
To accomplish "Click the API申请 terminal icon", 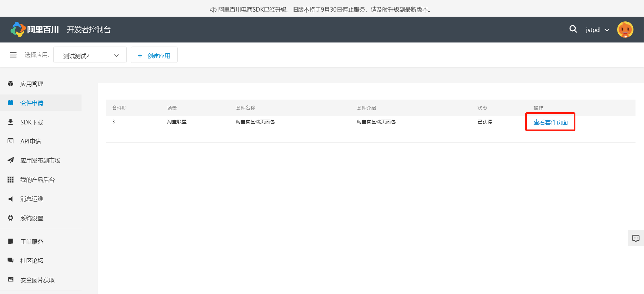I will click(11, 141).
